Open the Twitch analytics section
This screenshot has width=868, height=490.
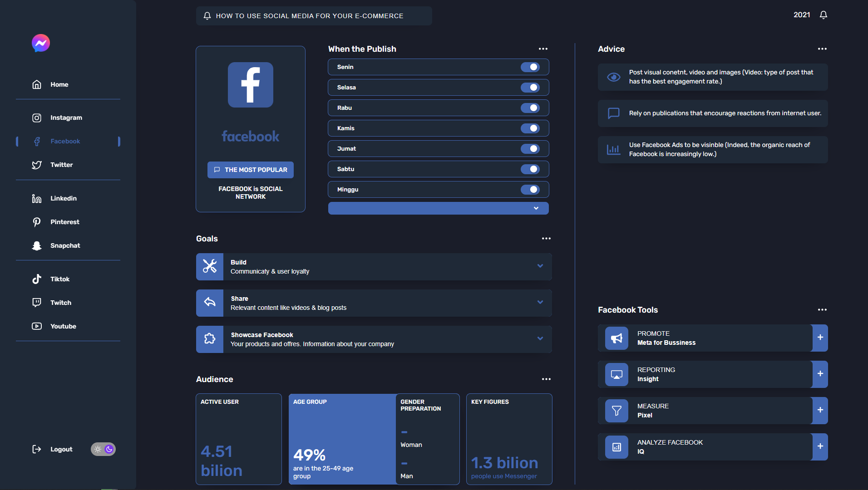coord(61,303)
